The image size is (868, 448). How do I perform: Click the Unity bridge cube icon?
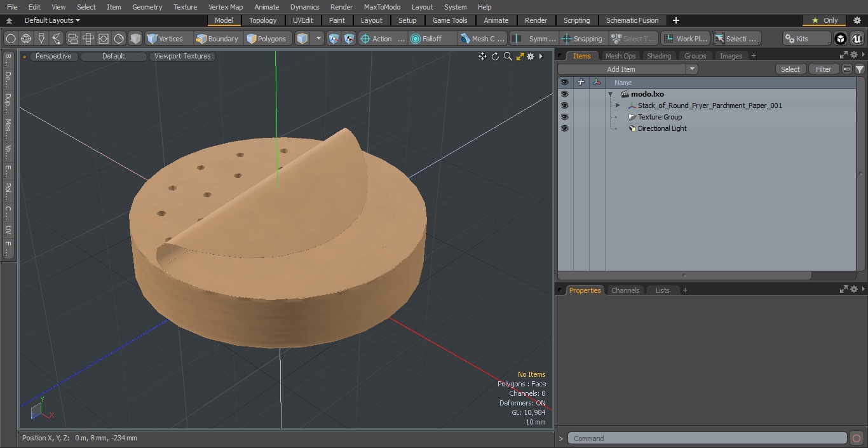click(841, 39)
